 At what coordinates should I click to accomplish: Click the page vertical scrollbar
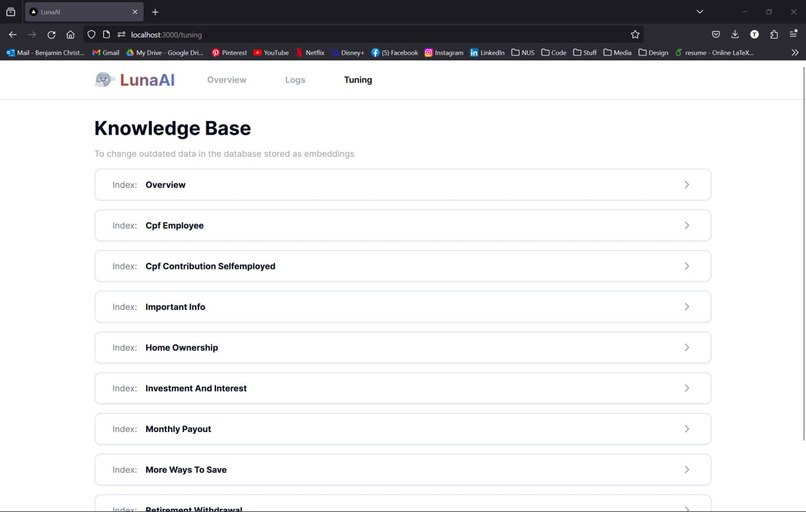point(803,253)
